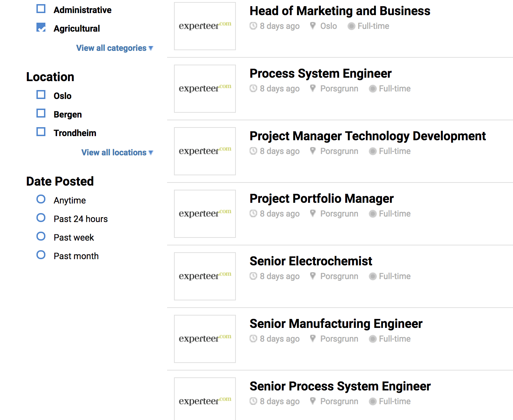Tick the Bergen location checkbox
This screenshot has width=513, height=420.
(x=41, y=113)
